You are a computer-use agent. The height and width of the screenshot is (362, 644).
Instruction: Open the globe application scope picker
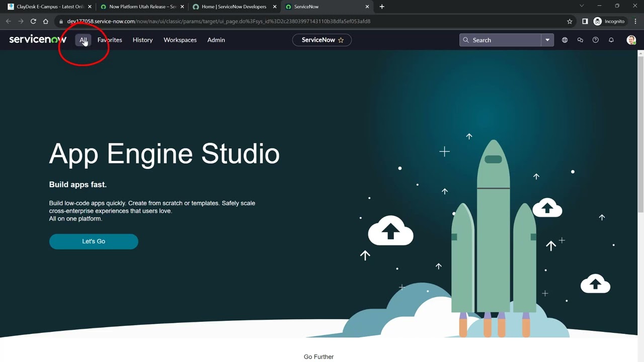(x=565, y=40)
